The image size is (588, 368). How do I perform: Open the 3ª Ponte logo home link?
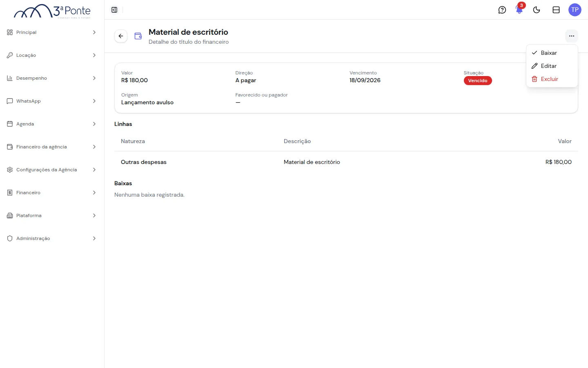pos(52,11)
